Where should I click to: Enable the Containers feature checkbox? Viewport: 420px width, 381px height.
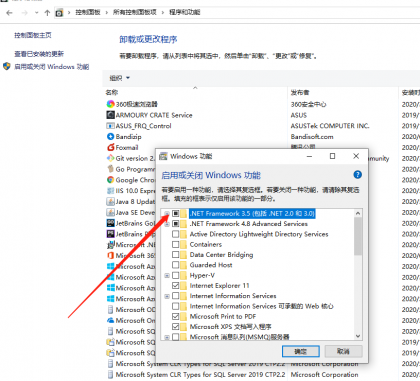pyautogui.click(x=175, y=244)
